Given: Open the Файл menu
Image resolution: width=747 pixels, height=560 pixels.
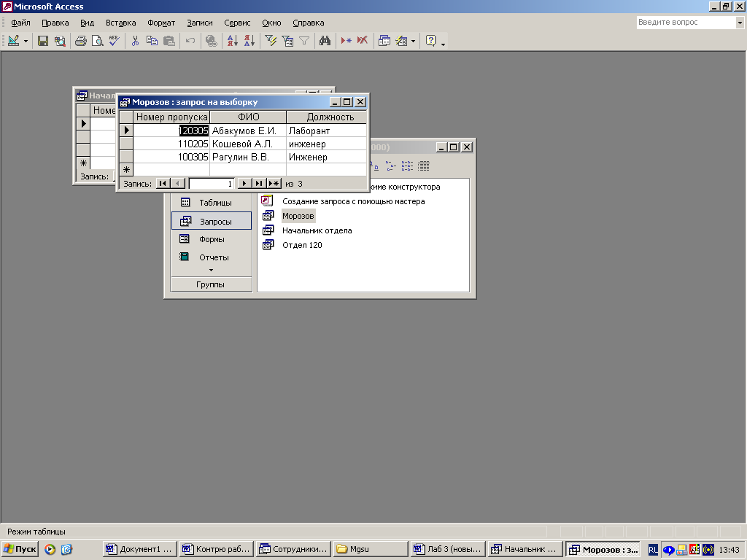Looking at the screenshot, I should pyautogui.click(x=20, y=23).
